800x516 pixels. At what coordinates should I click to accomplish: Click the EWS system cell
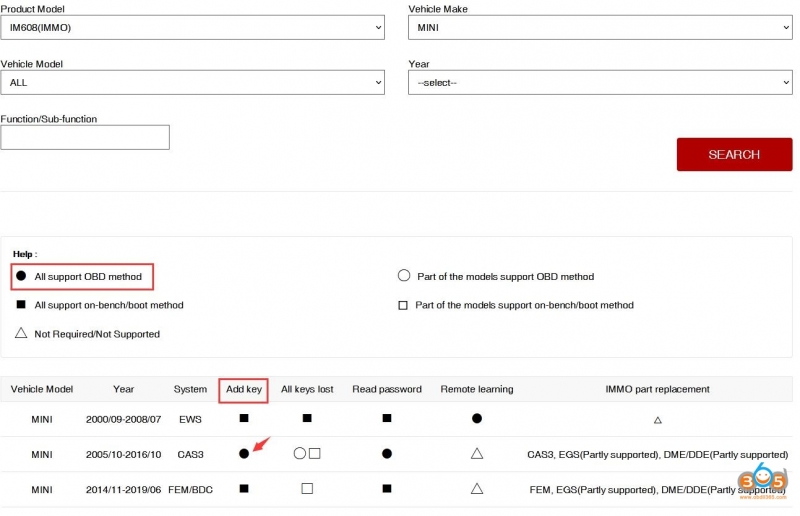190,420
